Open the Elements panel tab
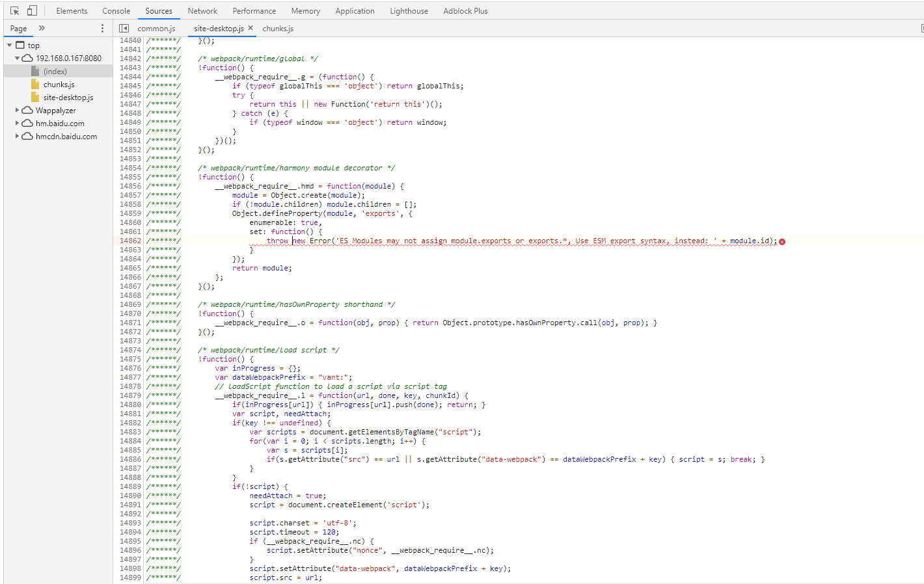This screenshot has height=584, width=924. (x=72, y=11)
